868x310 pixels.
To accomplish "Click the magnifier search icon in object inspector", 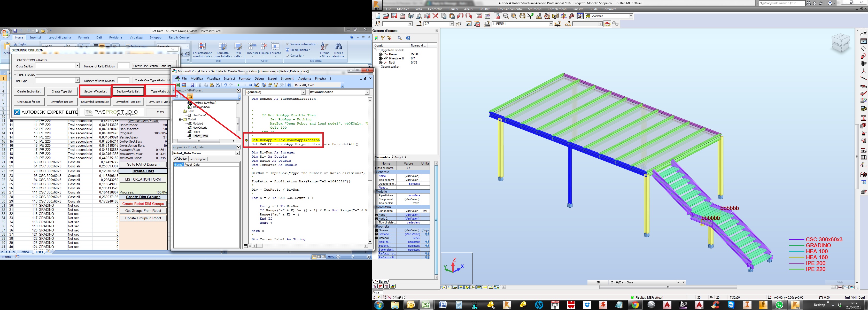I will [400, 38].
